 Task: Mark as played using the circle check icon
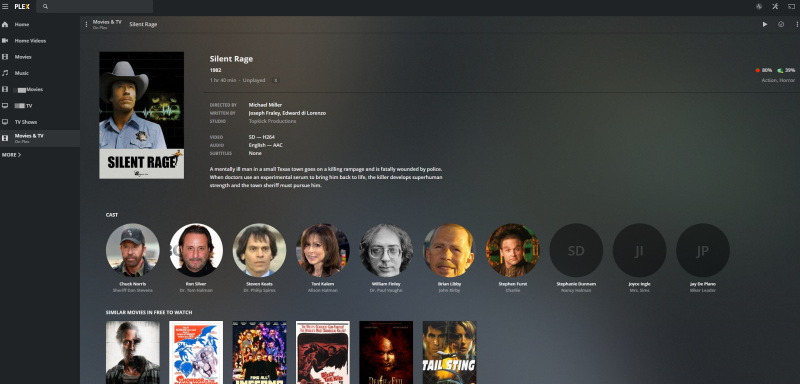(781, 24)
